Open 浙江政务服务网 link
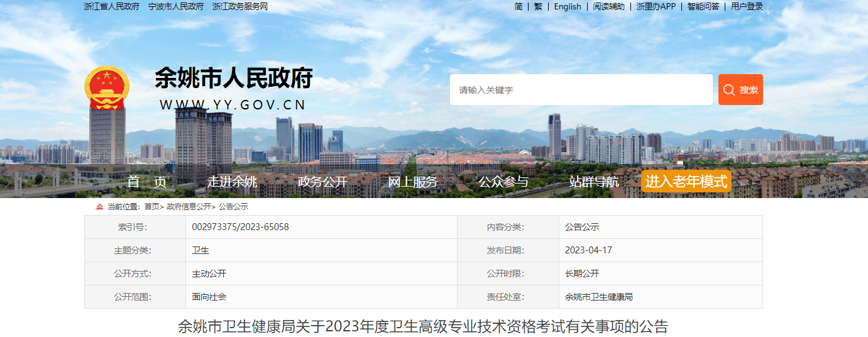The height and width of the screenshot is (337, 868). (x=240, y=6)
